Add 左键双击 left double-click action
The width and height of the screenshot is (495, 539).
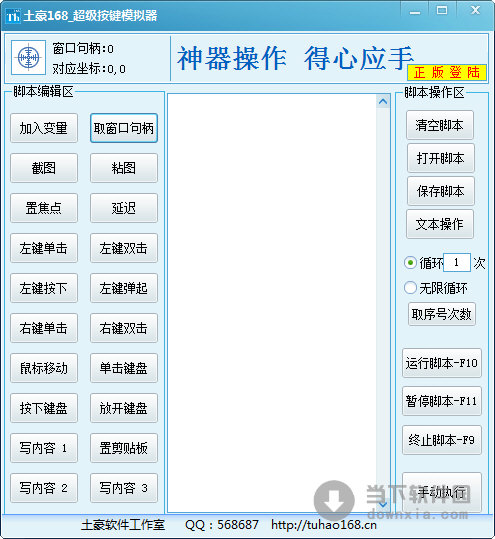[x=124, y=248]
